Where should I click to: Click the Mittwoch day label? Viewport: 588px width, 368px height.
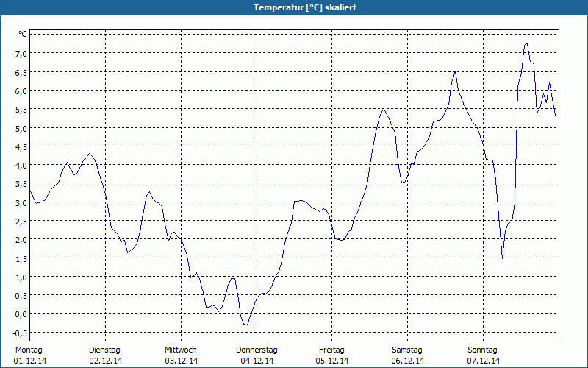point(181,350)
